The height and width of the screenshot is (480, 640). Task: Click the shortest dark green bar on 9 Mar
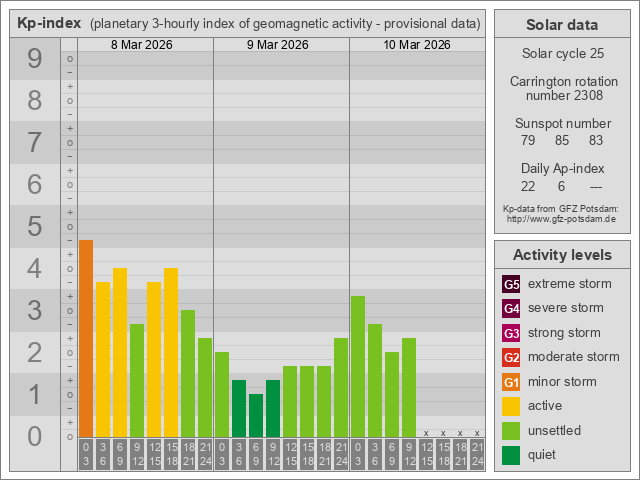[256, 415]
